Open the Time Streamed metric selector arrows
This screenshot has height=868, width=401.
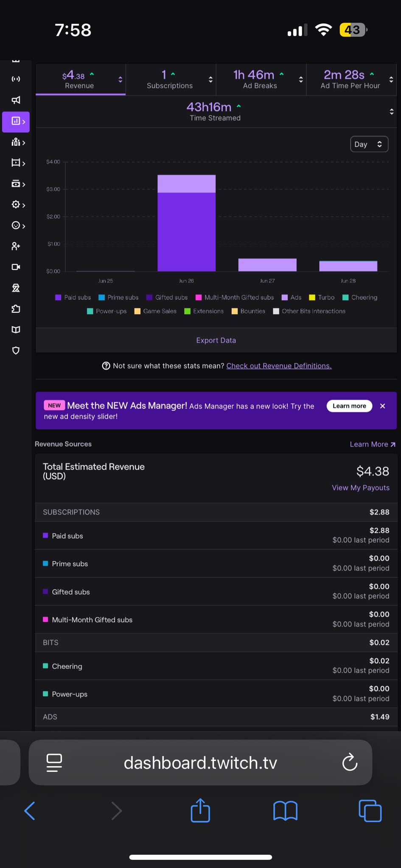(391, 112)
